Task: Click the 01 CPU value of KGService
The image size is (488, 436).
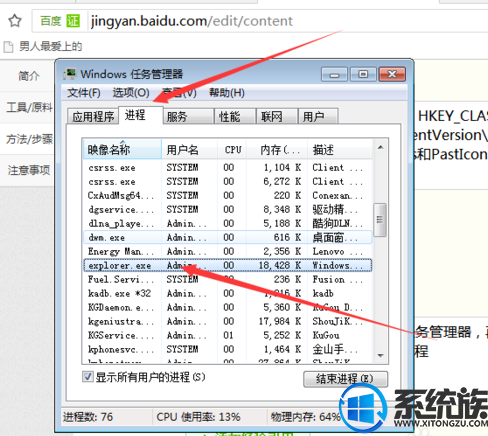Action: [228, 335]
